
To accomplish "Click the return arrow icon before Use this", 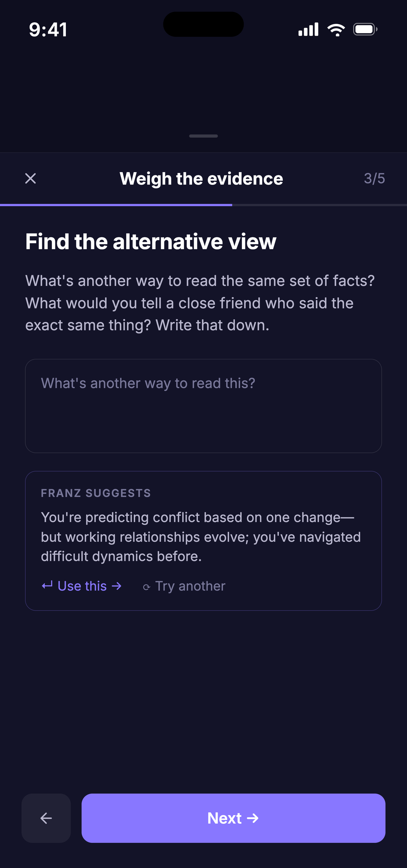I will click(47, 585).
